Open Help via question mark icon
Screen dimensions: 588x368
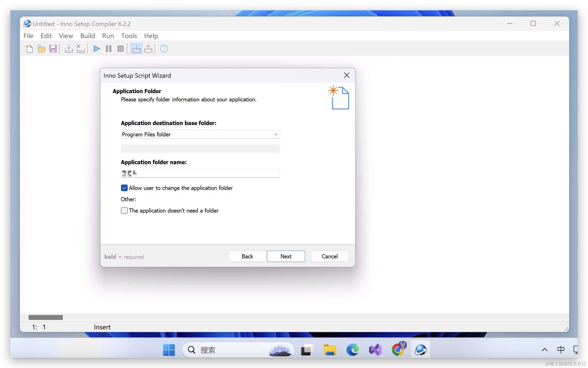point(164,49)
